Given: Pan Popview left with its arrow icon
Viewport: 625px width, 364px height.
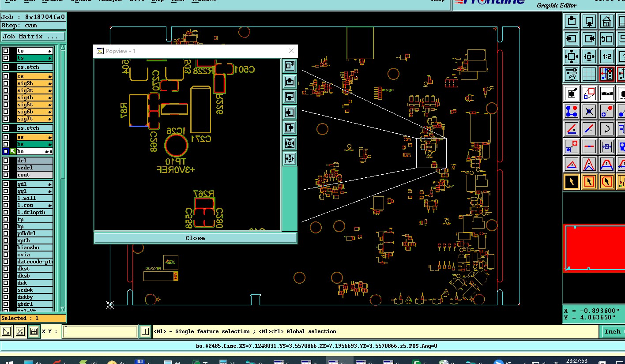Looking at the screenshot, I should pyautogui.click(x=290, y=112).
